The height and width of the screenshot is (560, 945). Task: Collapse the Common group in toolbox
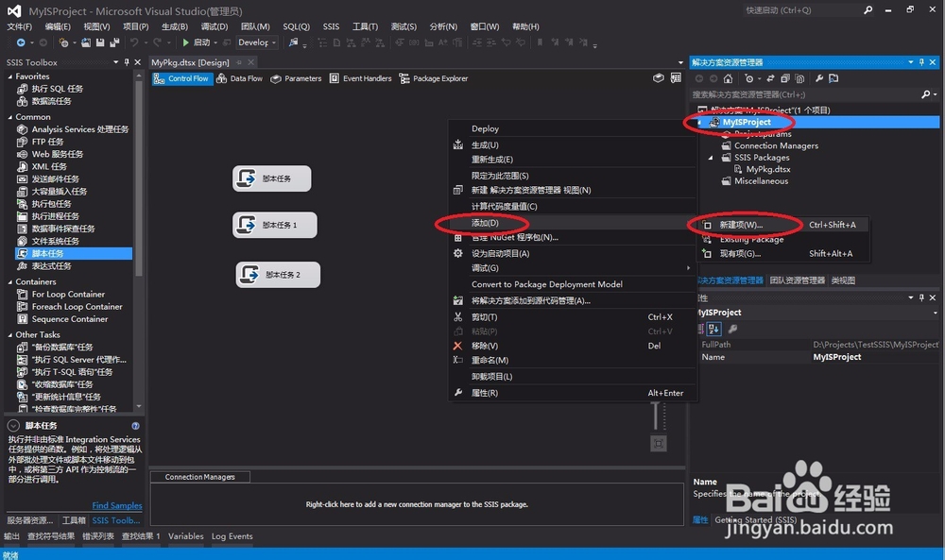[9, 117]
